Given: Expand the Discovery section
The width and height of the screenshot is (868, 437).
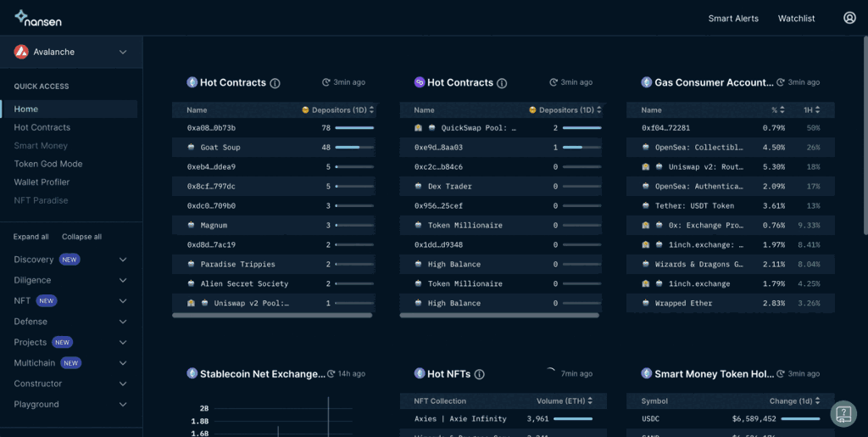Looking at the screenshot, I should pyautogui.click(x=123, y=259).
